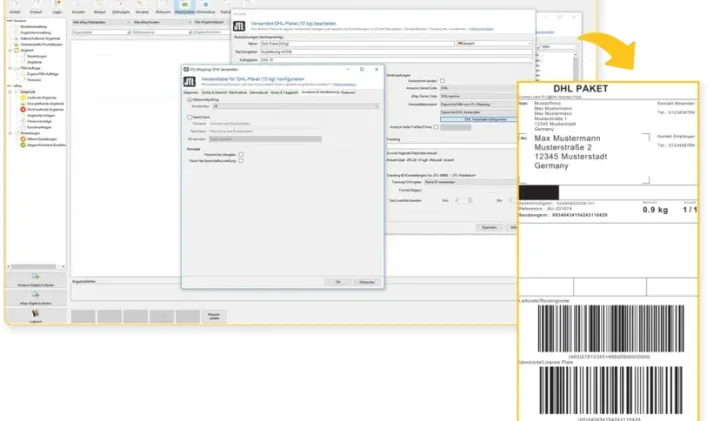Open the Mindestalter dropdown showing 16
Screen dimensions: 720x421
(x=296, y=107)
